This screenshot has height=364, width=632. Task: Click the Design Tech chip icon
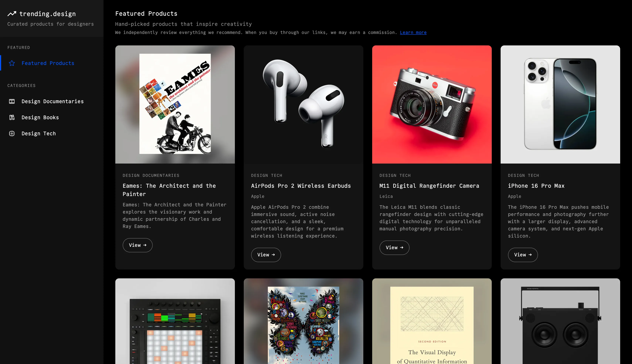tap(12, 133)
